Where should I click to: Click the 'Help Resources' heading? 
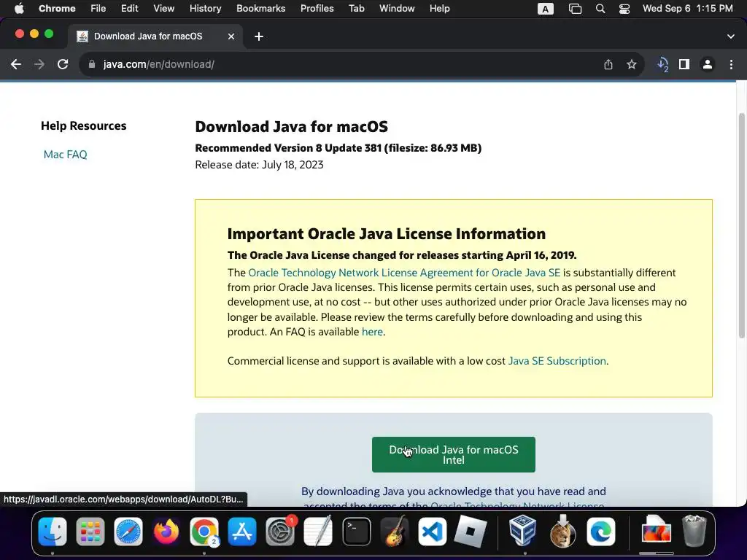click(x=83, y=125)
